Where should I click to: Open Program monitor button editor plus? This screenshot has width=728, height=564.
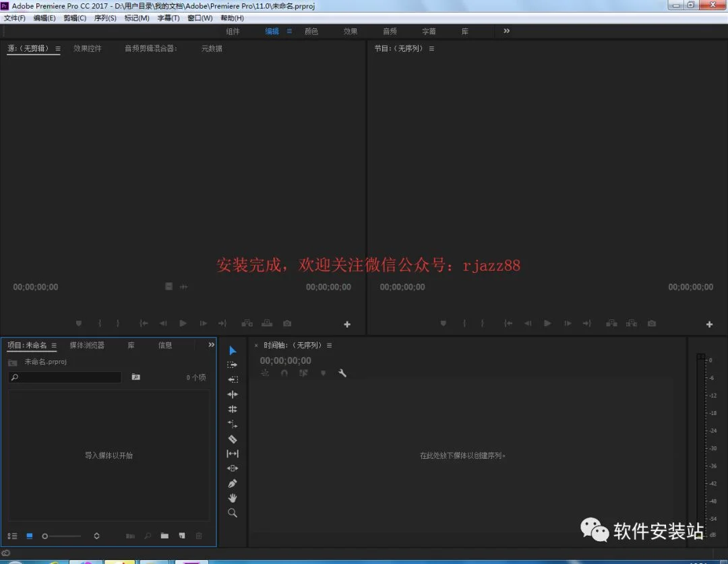click(709, 325)
